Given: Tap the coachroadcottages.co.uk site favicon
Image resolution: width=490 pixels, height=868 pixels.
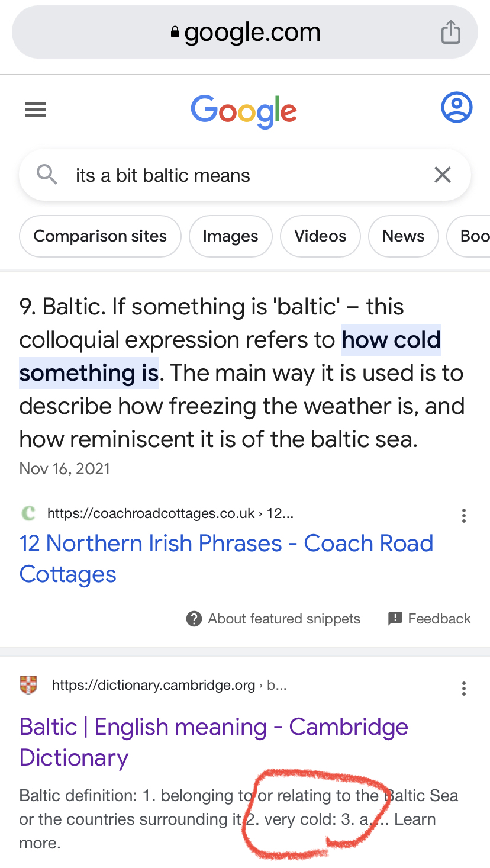Looking at the screenshot, I should click(28, 513).
